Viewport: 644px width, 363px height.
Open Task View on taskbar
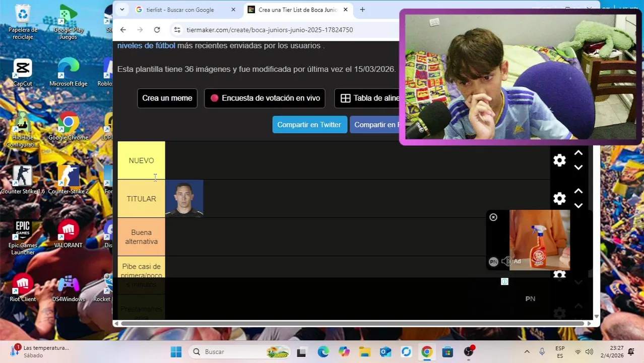(x=301, y=352)
